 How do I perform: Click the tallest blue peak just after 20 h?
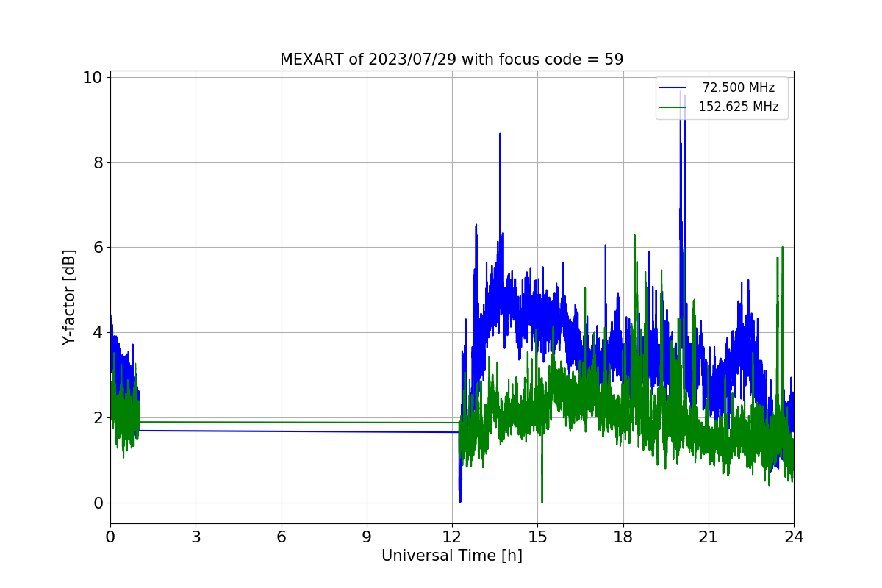click(x=681, y=92)
